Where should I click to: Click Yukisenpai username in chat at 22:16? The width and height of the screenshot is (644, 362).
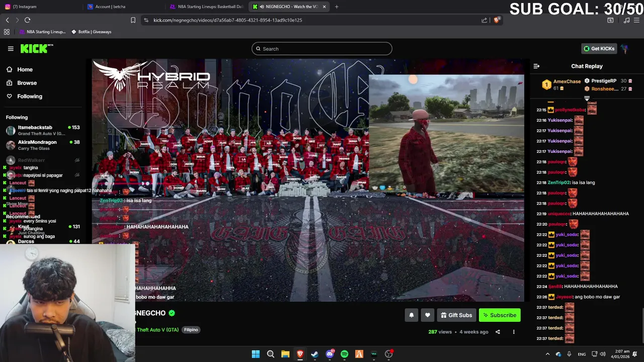[x=559, y=120]
